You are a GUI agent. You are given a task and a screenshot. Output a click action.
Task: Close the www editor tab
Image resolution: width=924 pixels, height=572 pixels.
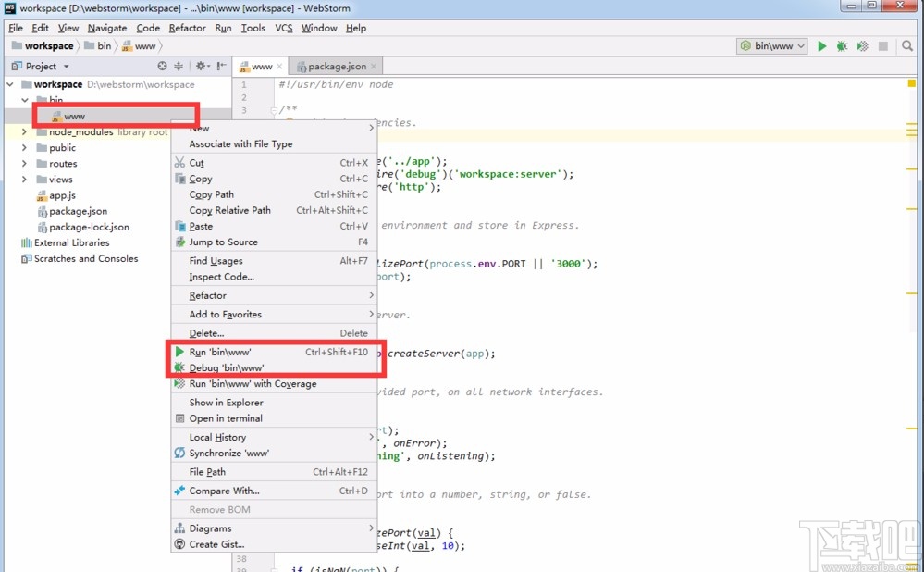coord(279,67)
